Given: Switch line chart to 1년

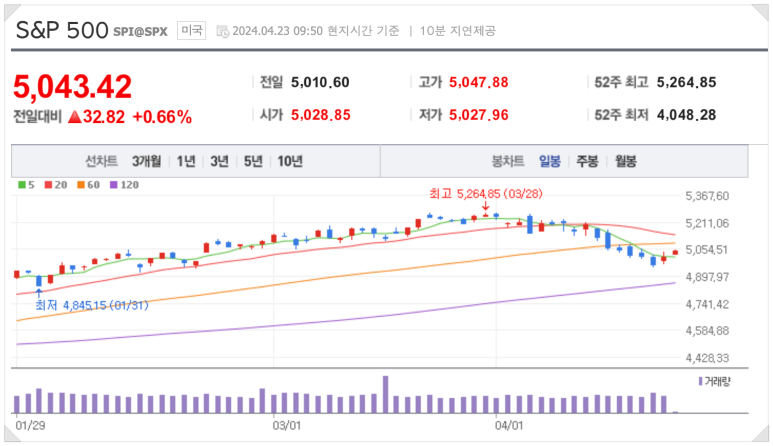Looking at the screenshot, I should (186, 161).
